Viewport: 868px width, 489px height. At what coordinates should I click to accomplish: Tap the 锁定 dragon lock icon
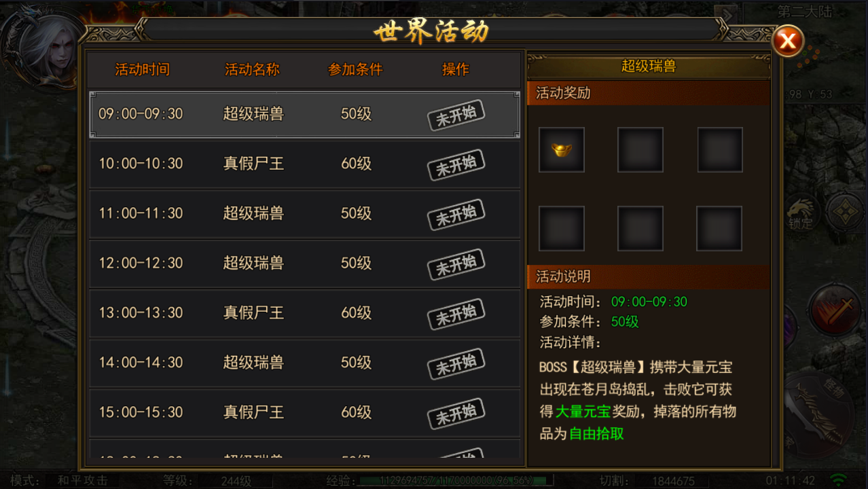click(801, 213)
